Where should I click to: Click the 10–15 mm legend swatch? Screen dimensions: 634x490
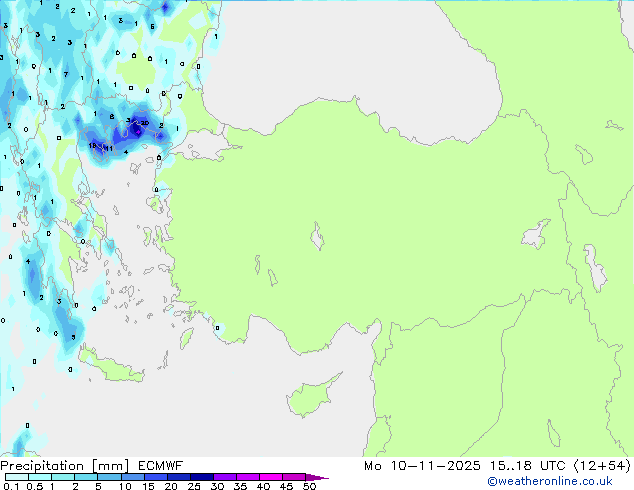pyautogui.click(x=132, y=477)
